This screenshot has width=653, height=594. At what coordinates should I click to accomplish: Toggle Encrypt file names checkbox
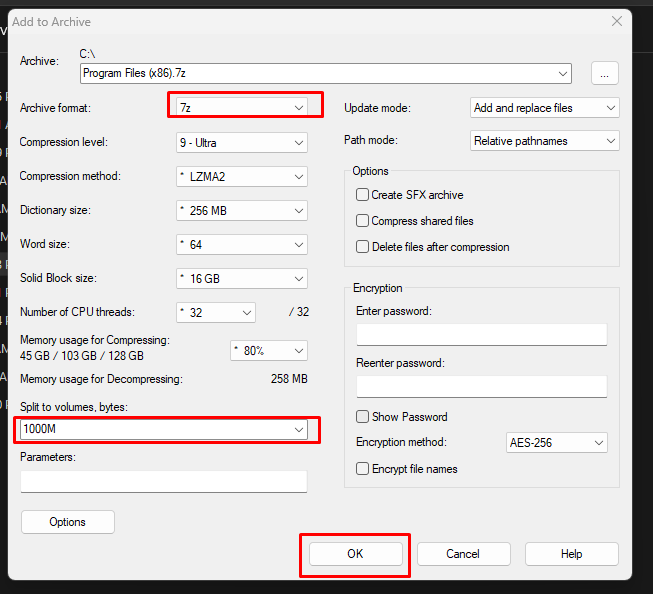pos(363,469)
